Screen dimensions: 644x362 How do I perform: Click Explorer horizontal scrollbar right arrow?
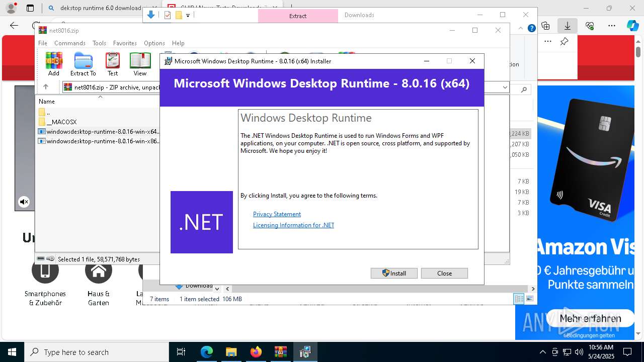click(x=533, y=289)
